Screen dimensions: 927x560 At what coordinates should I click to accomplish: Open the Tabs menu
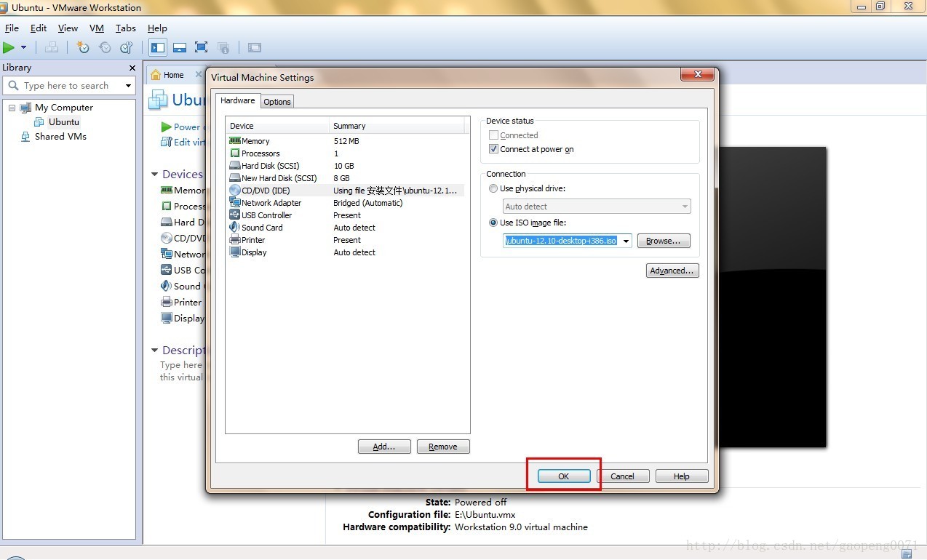(126, 28)
